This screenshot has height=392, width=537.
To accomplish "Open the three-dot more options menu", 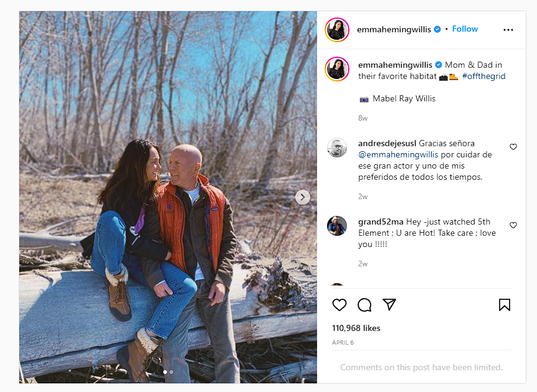I will pos(508,30).
